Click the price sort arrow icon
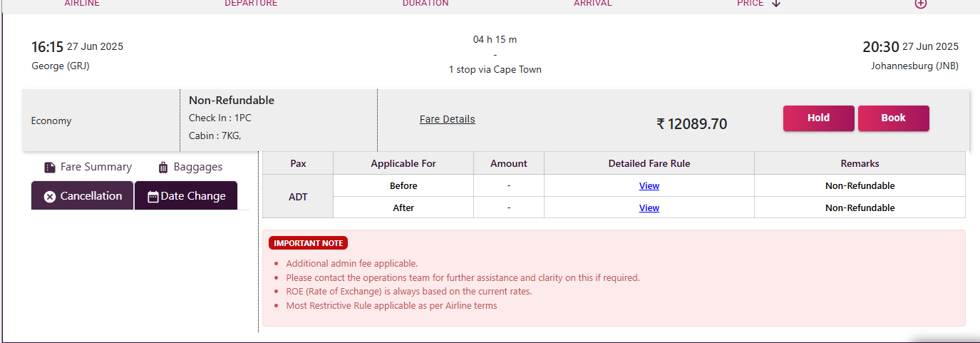This screenshot has height=343, width=980. pos(776,4)
